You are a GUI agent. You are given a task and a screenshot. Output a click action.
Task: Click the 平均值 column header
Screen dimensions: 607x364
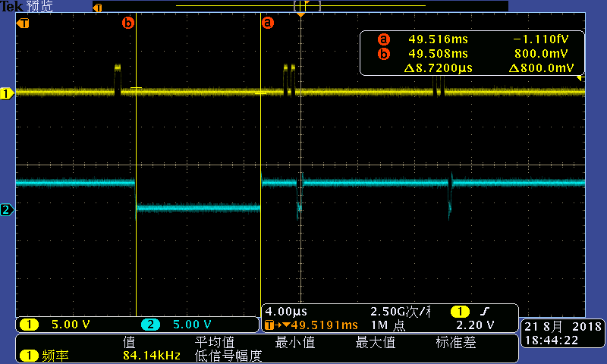(215, 342)
